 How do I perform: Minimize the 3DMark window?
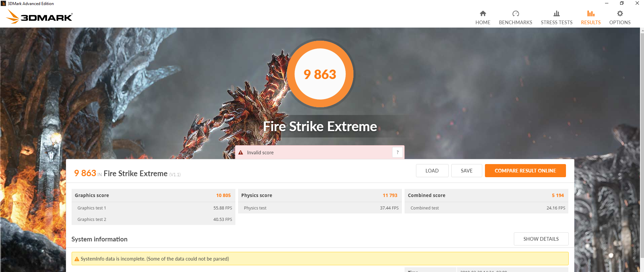(607, 3)
